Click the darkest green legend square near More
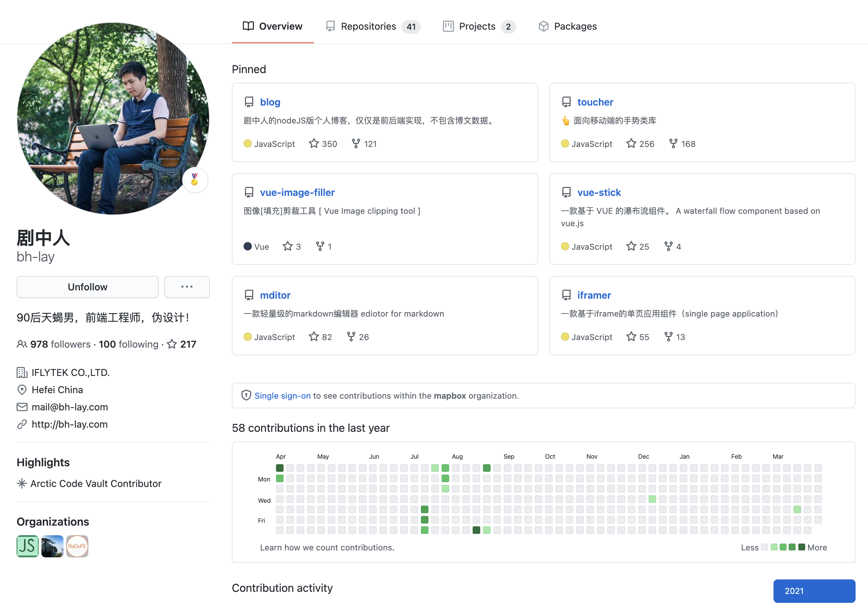The image size is (868, 607). coord(801,547)
